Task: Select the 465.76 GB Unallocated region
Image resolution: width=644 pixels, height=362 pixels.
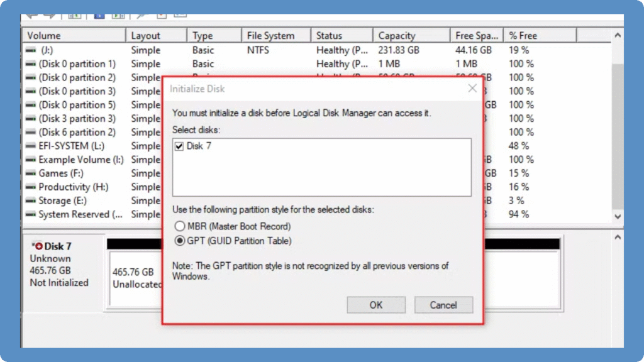Action: pyautogui.click(x=135, y=278)
